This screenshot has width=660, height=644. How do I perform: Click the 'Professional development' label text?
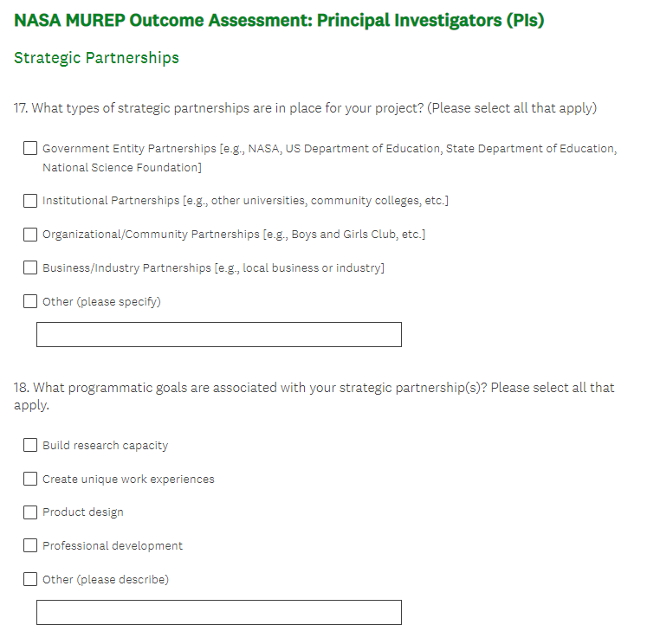point(113,546)
